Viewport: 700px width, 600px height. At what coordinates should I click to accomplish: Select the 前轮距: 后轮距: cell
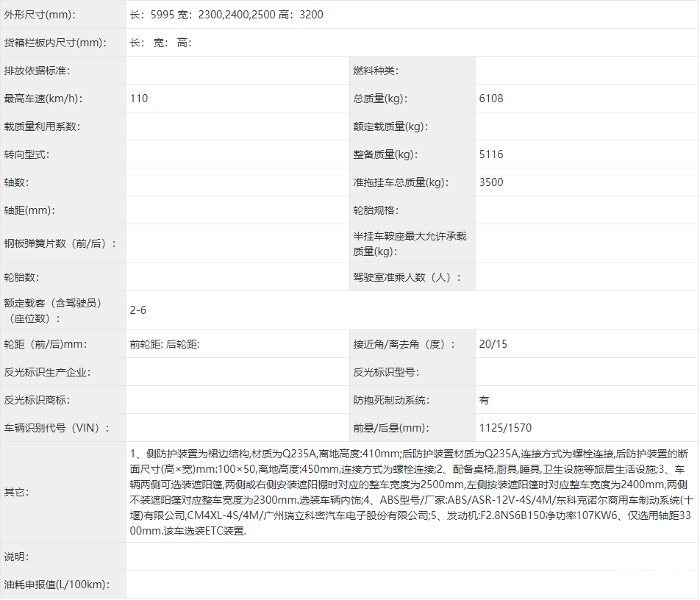click(165, 345)
